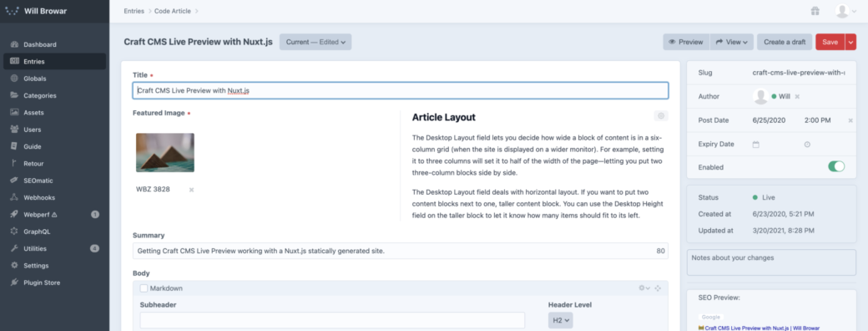This screenshot has width=868, height=331.
Task: Click the Preview button
Action: click(x=686, y=42)
